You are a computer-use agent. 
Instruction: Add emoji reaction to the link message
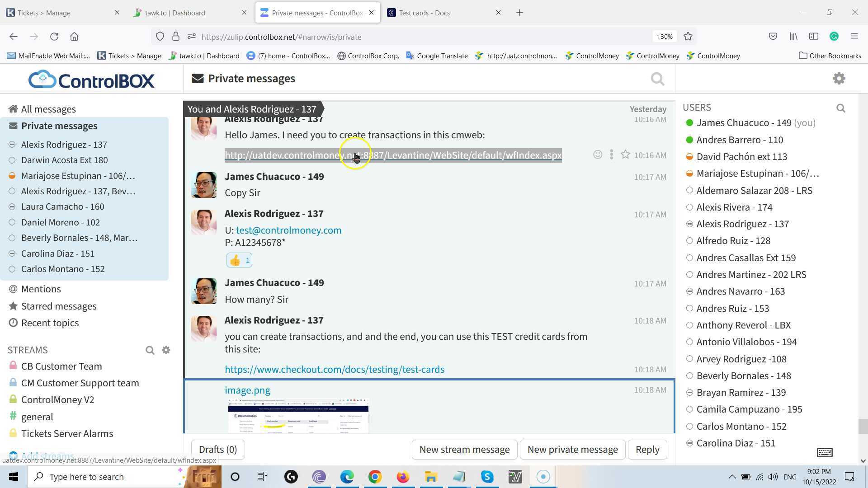[x=597, y=155]
